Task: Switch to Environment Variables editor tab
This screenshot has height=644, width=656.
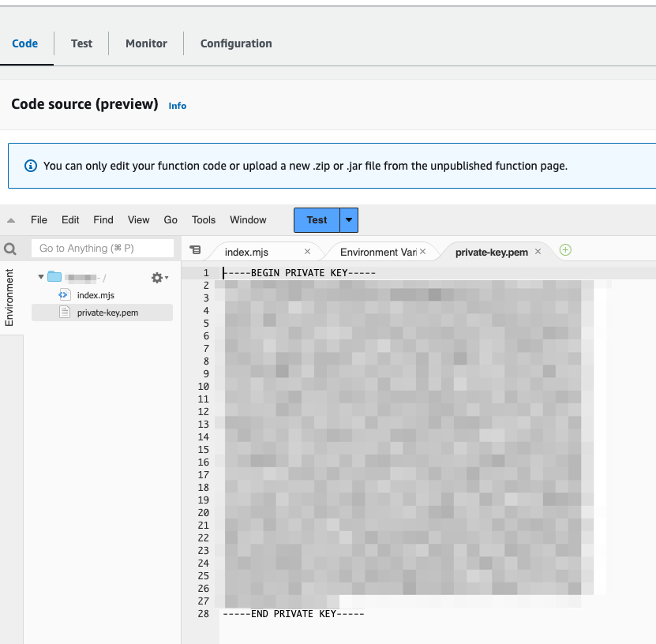Action: [x=378, y=253]
